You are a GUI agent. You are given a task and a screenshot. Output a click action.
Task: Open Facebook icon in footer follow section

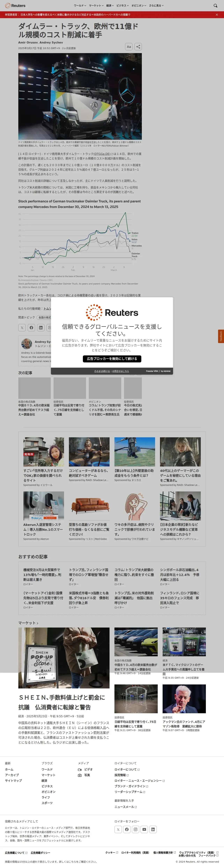tap(127, 829)
